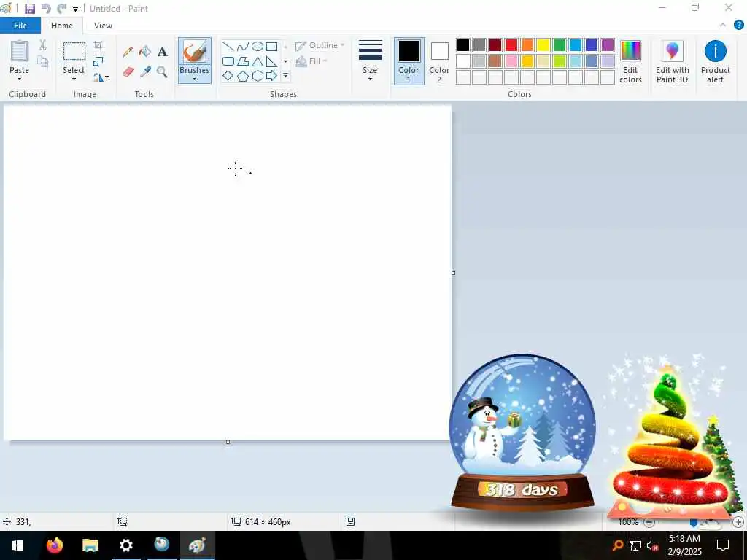747x560 pixels.
Task: Switch to the View tab
Action: pos(103,26)
